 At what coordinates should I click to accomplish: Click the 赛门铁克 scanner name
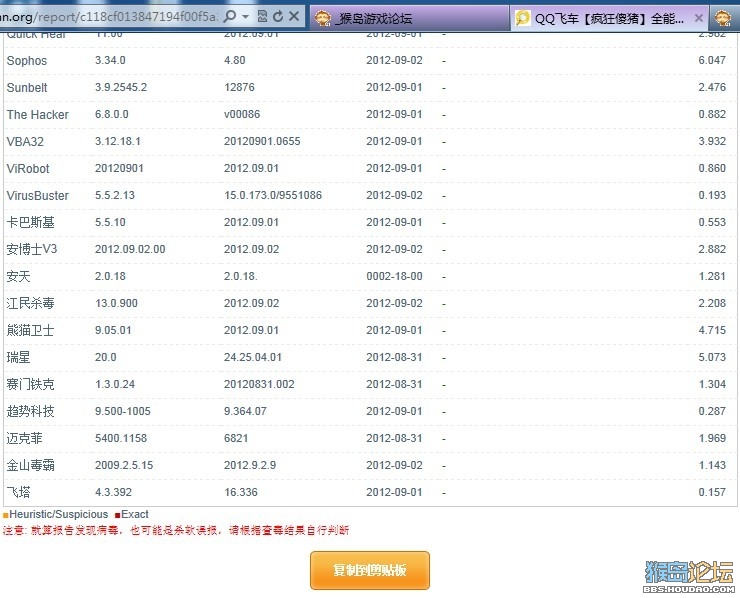coord(31,384)
